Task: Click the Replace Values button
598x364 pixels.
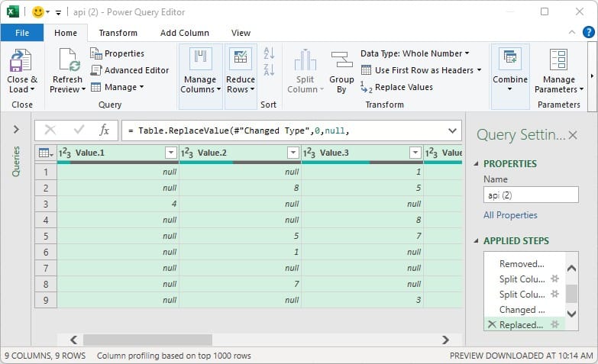Action: click(x=397, y=87)
